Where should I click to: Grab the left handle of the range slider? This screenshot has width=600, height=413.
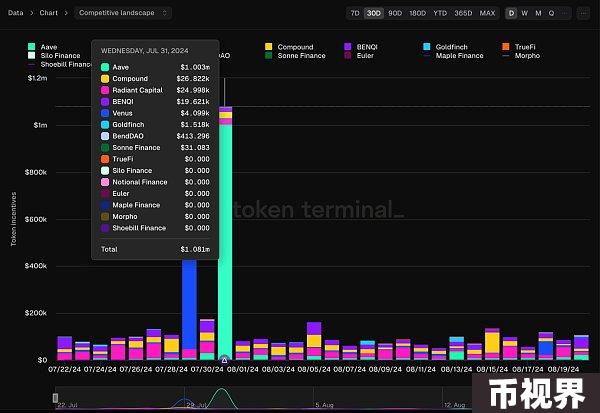tap(55, 398)
